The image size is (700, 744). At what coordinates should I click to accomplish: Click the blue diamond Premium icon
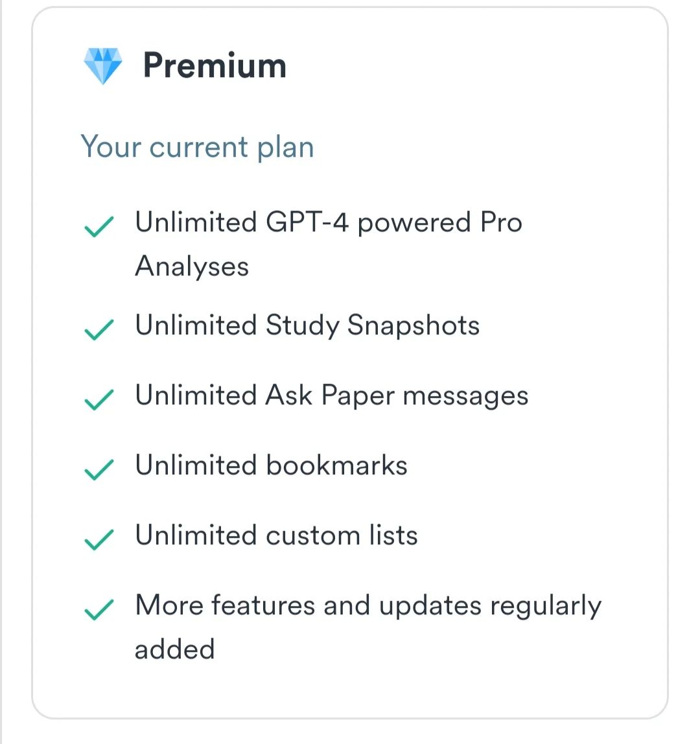(103, 66)
